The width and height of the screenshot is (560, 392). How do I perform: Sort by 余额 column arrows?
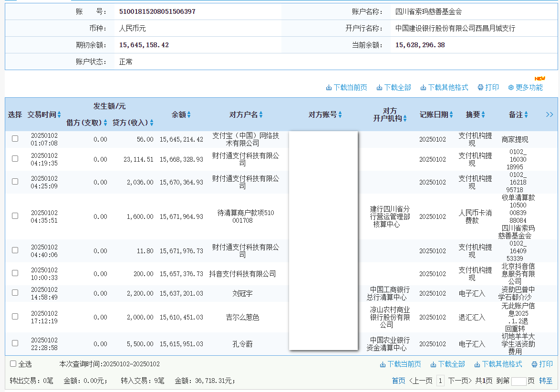pos(189,115)
